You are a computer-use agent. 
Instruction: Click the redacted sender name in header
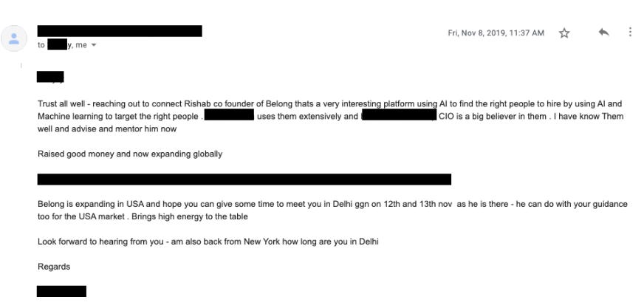[119, 31]
